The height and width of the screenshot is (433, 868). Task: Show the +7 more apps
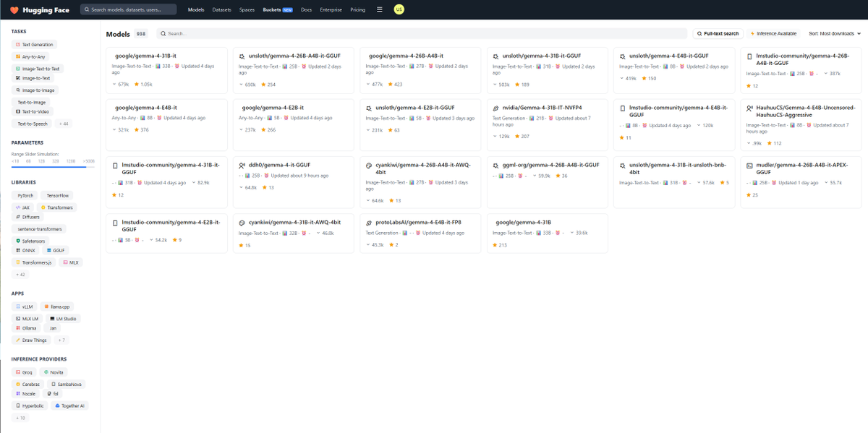pos(61,340)
